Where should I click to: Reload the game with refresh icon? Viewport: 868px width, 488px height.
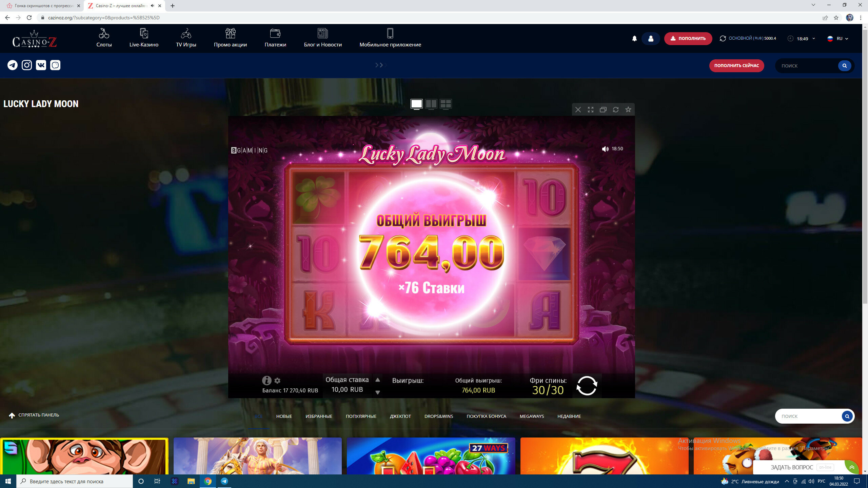(x=616, y=109)
